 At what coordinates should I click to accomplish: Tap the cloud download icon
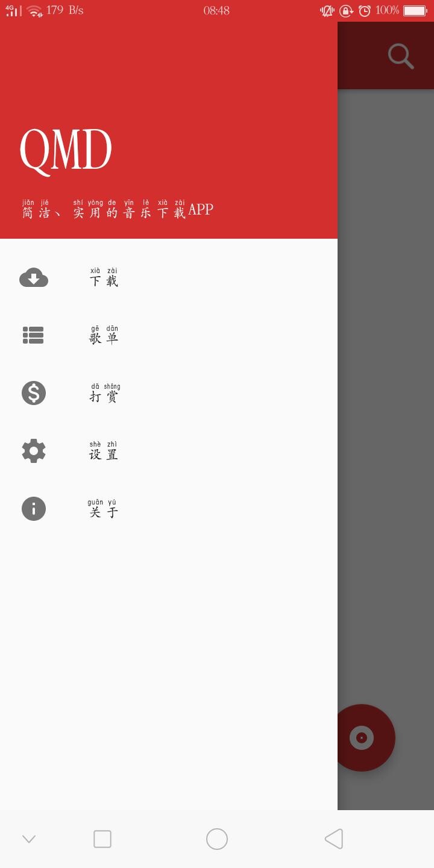click(x=34, y=277)
